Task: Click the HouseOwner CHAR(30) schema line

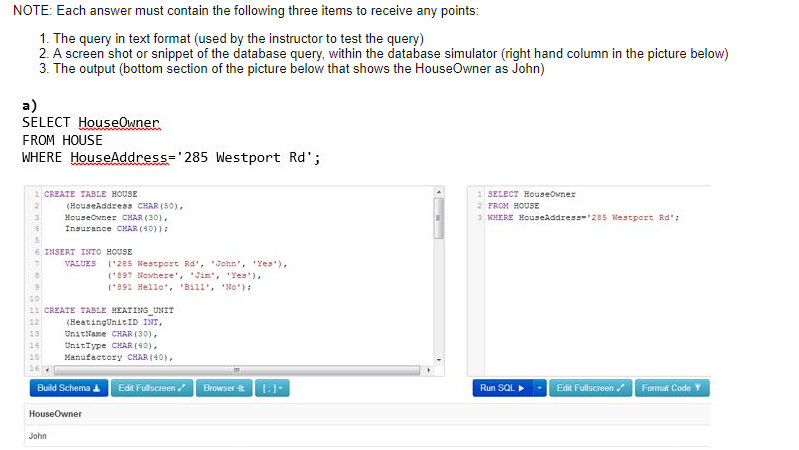Action: pyautogui.click(x=116, y=218)
